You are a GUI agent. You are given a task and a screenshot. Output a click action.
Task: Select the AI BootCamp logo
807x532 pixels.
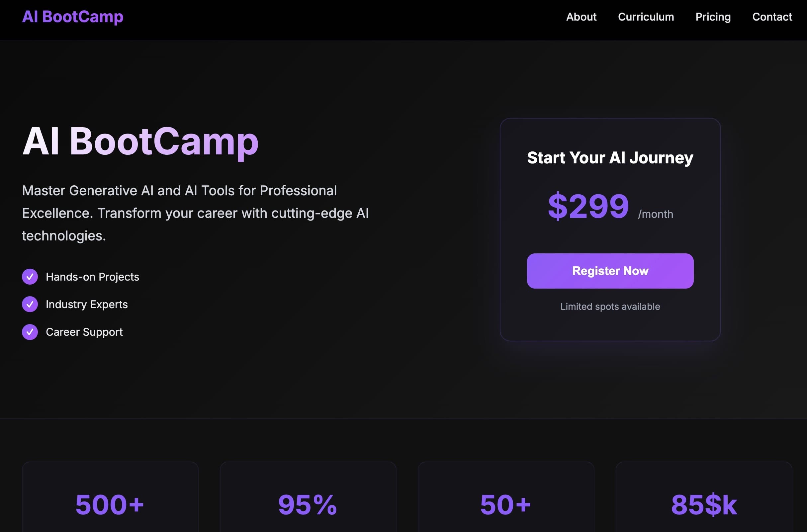72,16
